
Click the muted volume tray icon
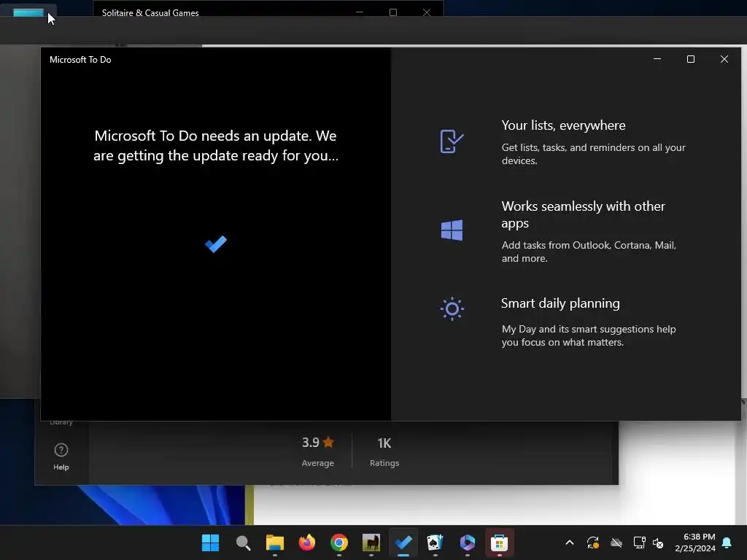pyautogui.click(x=659, y=542)
